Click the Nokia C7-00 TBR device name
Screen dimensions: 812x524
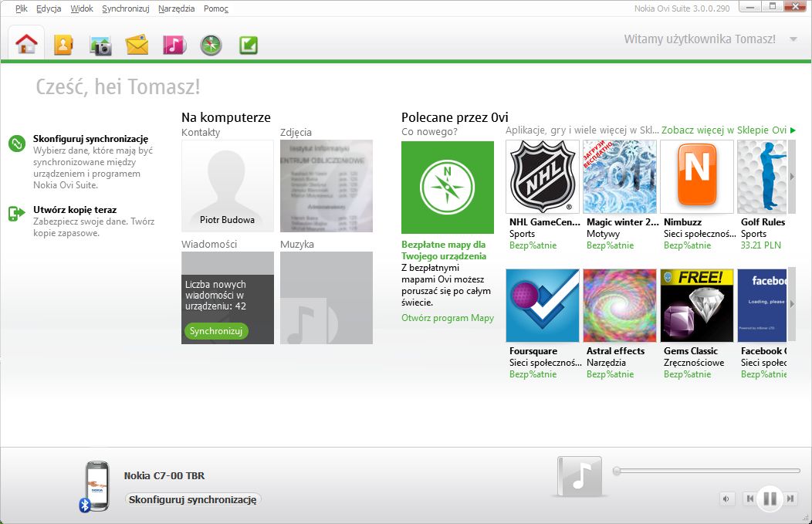[x=164, y=475]
